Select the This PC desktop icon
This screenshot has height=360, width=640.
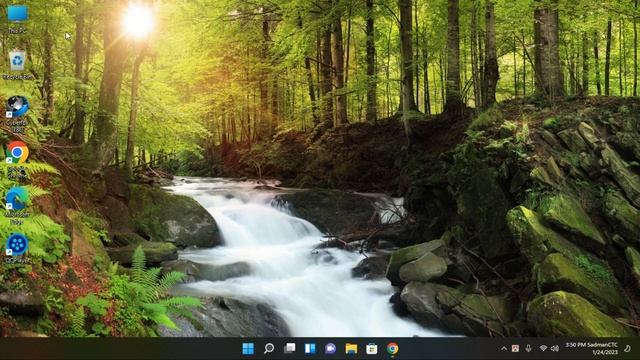point(17,18)
